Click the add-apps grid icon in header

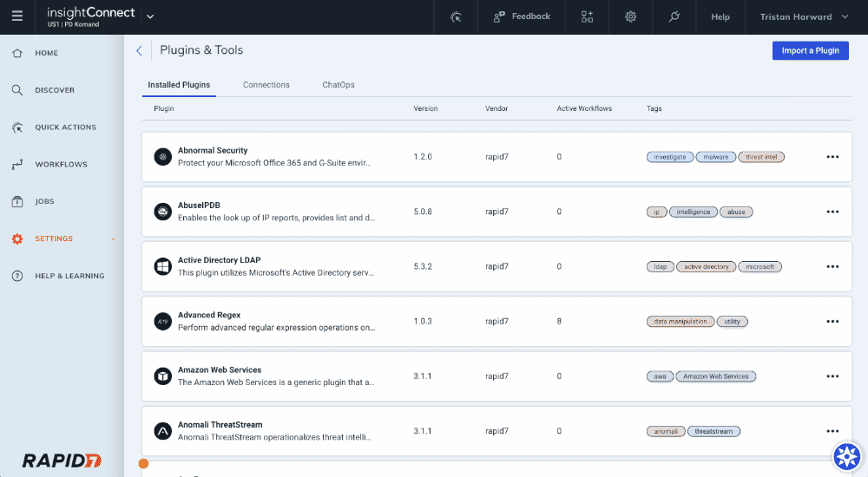point(587,17)
